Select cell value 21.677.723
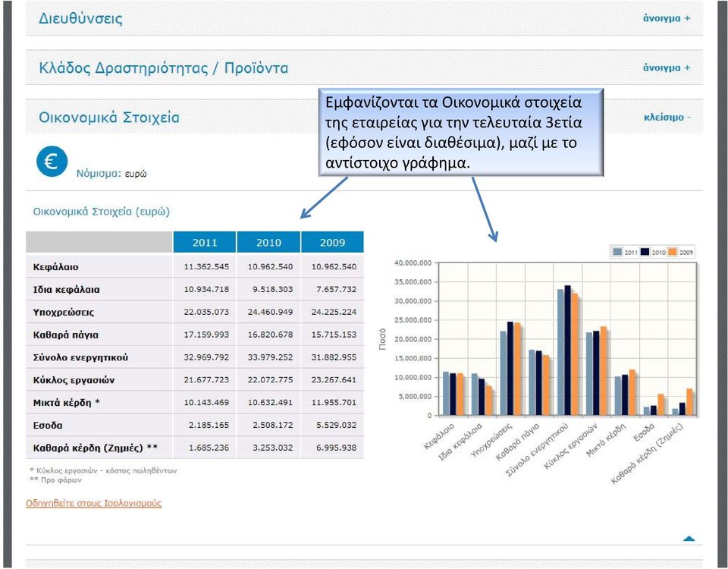 pos(206,380)
